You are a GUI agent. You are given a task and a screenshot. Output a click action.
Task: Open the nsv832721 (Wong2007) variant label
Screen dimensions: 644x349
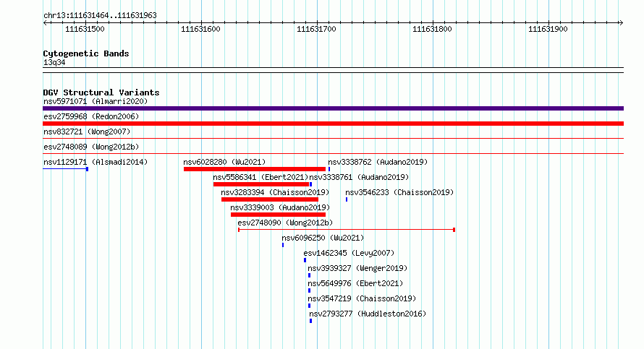(87, 132)
